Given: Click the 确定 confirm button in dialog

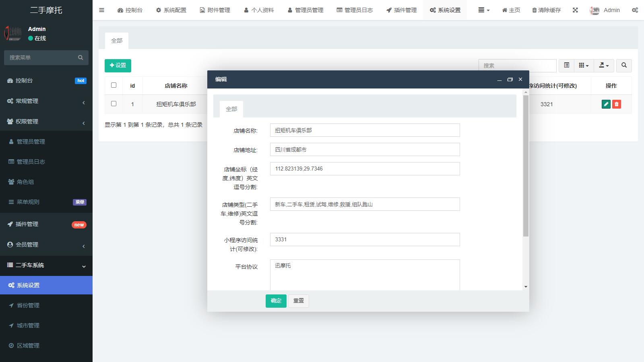Looking at the screenshot, I should 276,301.
